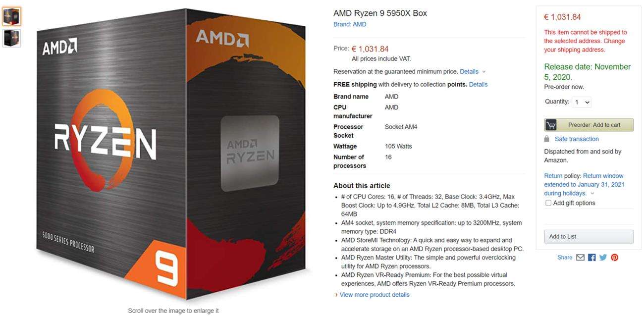The width and height of the screenshot is (644, 316).
Task: Click the Safe transaction padlock icon
Action: [547, 139]
